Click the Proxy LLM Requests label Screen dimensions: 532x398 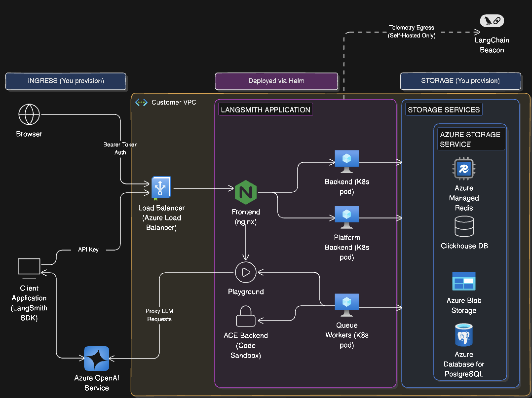click(x=159, y=315)
